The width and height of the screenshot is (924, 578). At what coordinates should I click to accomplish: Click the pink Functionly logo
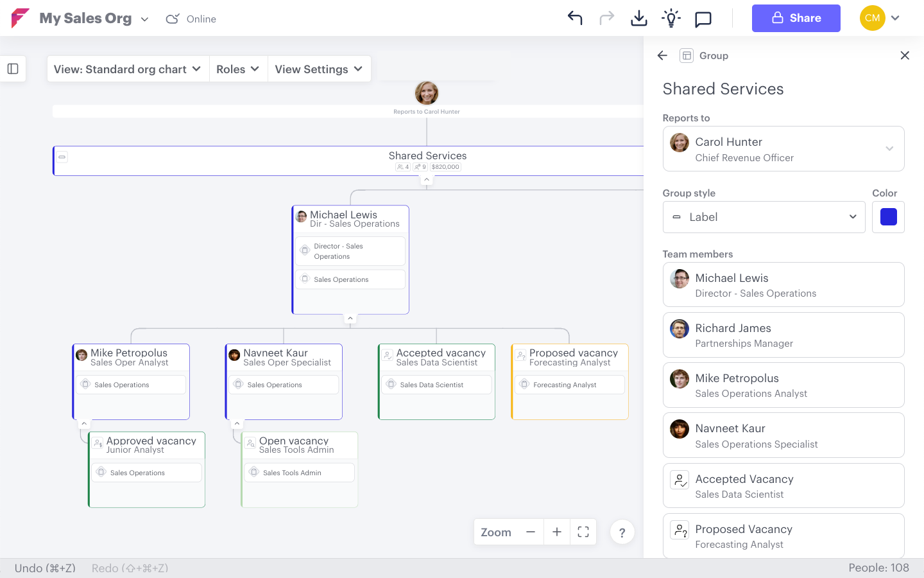point(19,18)
